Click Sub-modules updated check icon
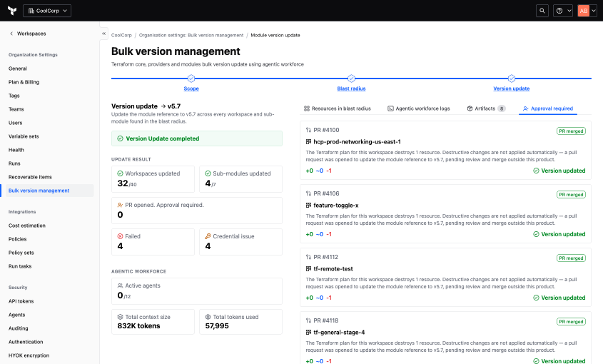603x364 pixels. (x=208, y=173)
